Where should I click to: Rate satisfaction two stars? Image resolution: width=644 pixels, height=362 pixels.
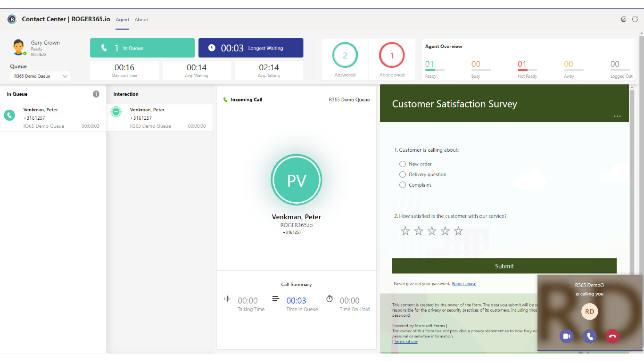coord(419,231)
